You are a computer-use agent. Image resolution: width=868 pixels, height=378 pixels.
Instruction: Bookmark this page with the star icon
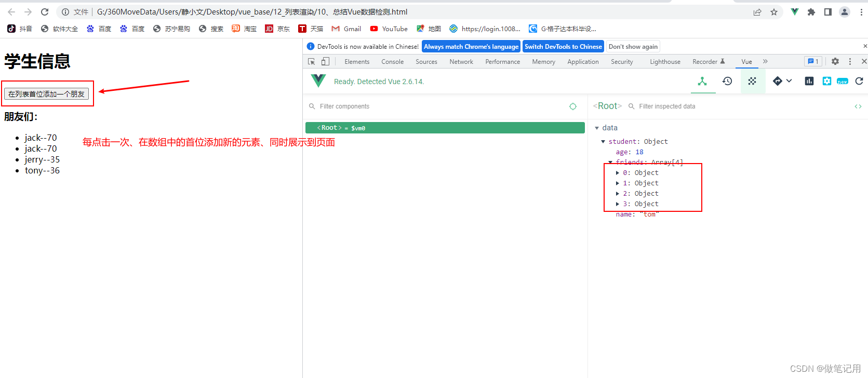(x=774, y=12)
